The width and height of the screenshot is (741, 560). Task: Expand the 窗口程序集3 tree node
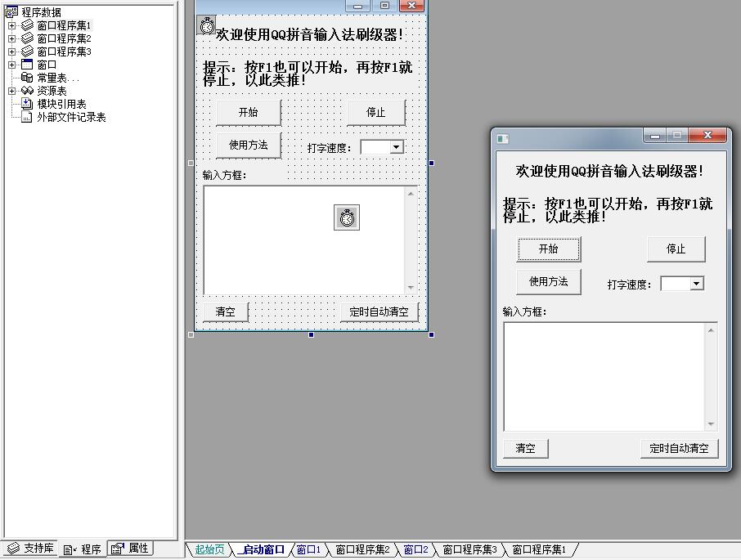11,52
